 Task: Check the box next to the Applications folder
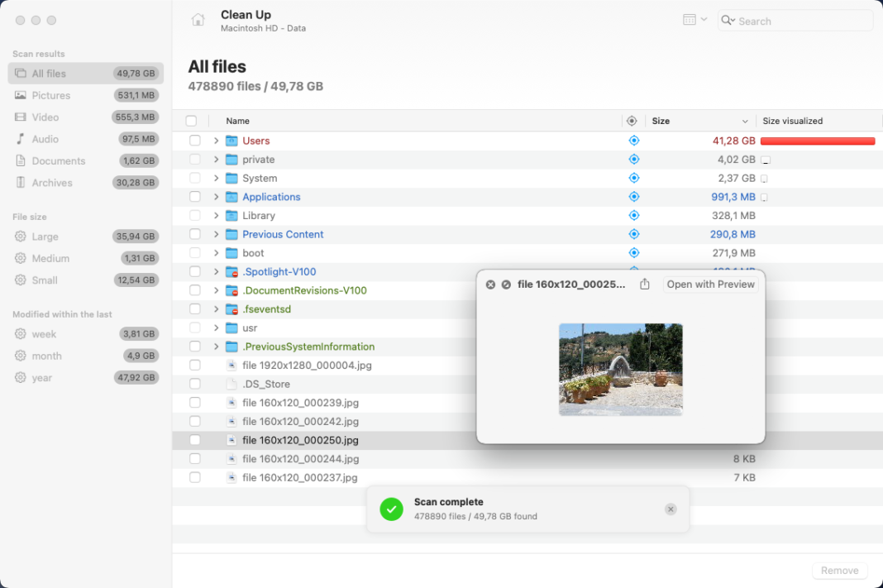pyautogui.click(x=194, y=197)
